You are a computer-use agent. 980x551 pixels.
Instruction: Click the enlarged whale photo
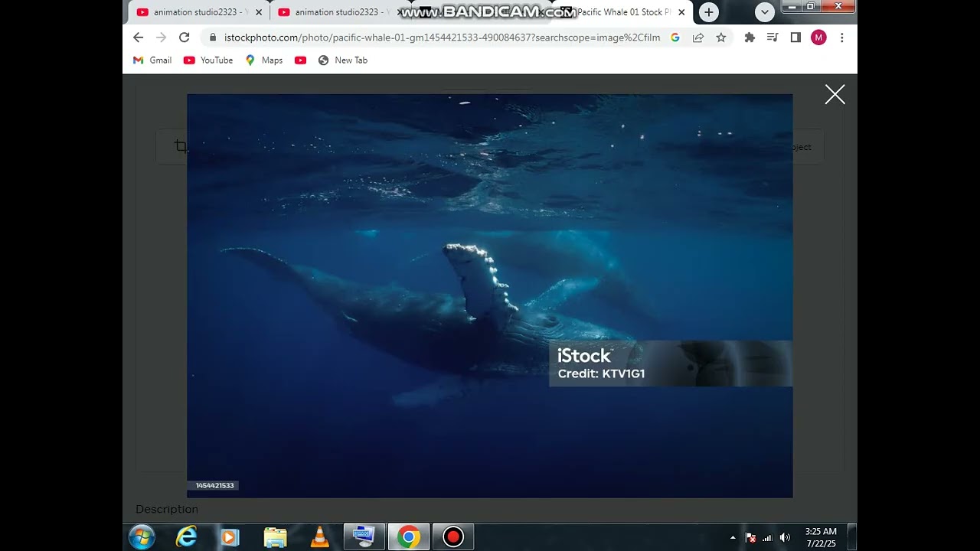click(x=490, y=295)
